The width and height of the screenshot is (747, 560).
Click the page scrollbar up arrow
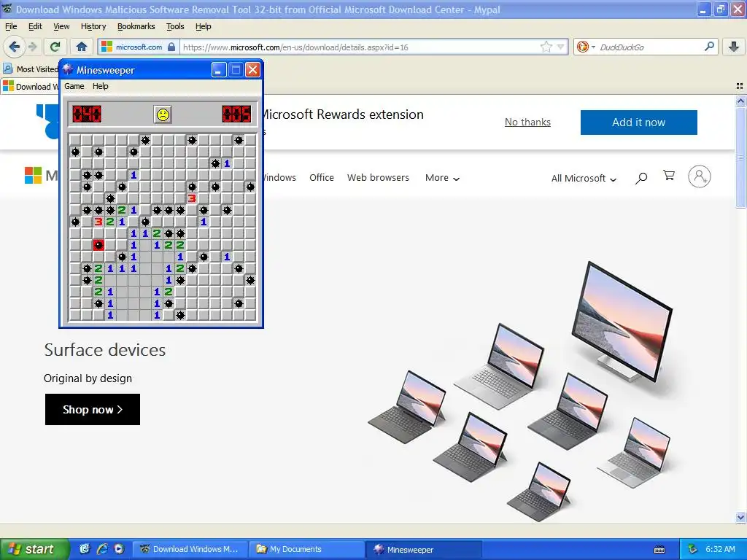(740, 101)
